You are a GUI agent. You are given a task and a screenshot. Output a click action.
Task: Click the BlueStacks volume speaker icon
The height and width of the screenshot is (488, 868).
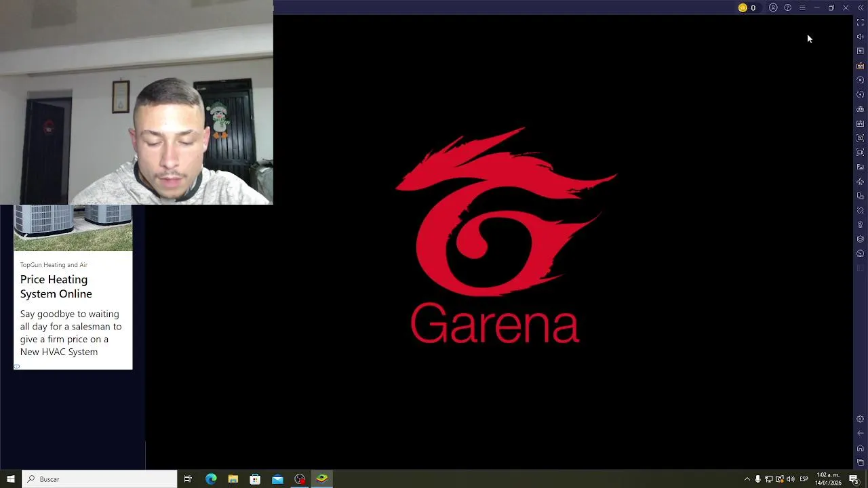[x=861, y=37]
